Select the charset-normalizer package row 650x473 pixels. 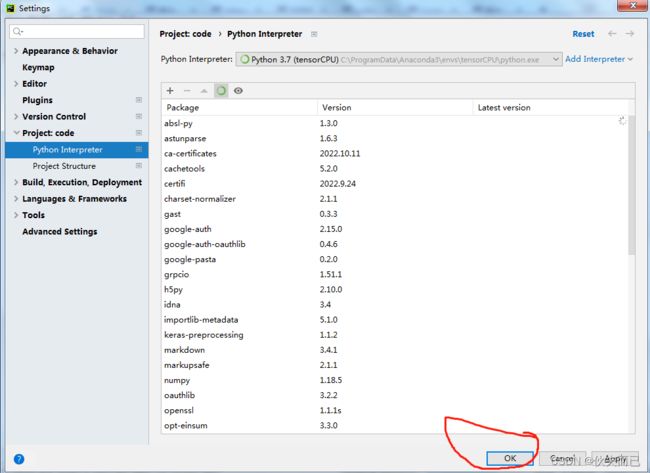point(395,199)
